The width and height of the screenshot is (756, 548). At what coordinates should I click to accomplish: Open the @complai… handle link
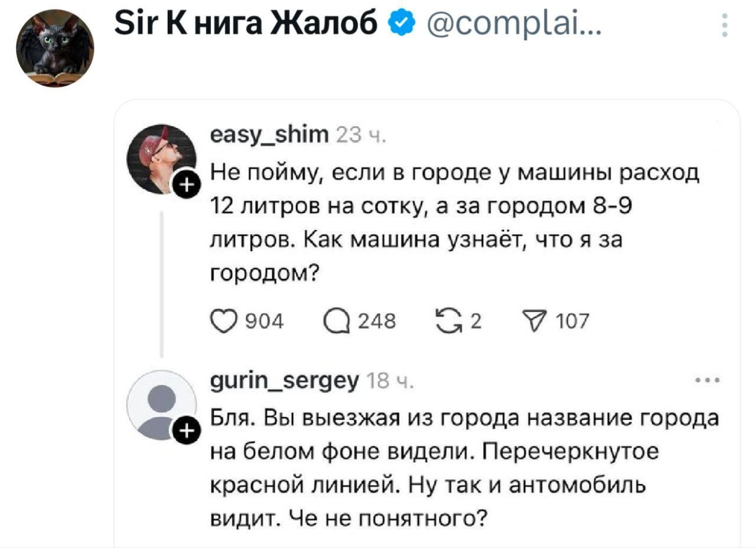[x=507, y=24]
